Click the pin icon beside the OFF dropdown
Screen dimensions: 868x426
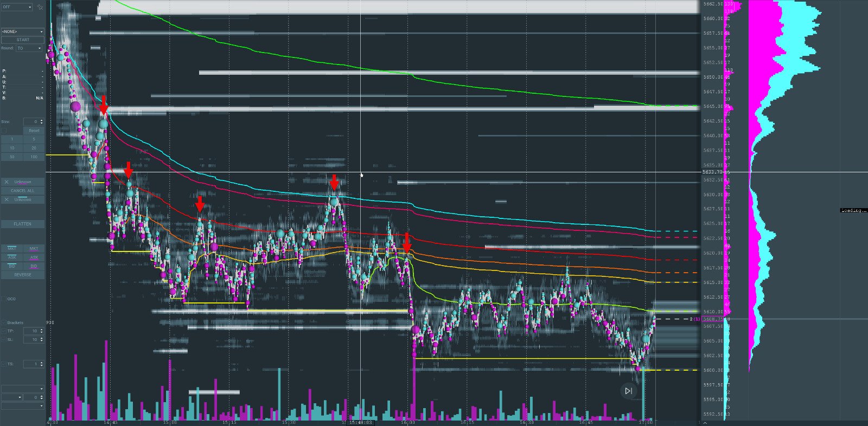pos(40,7)
